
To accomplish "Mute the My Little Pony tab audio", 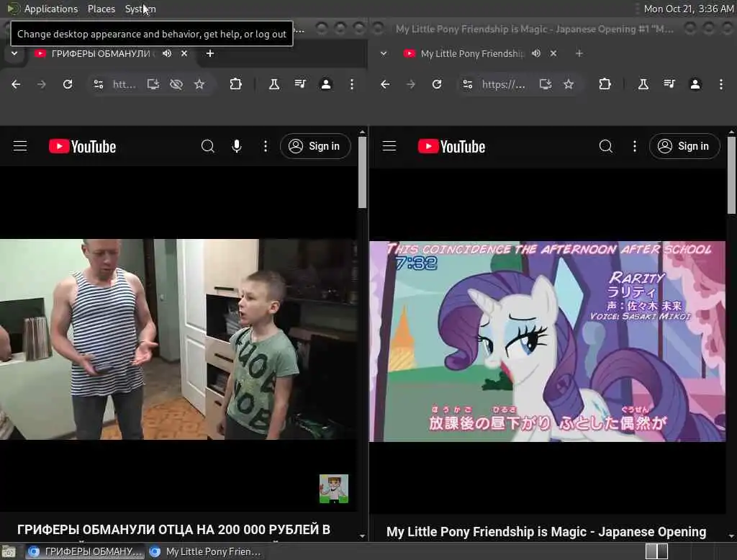I will pos(536,53).
